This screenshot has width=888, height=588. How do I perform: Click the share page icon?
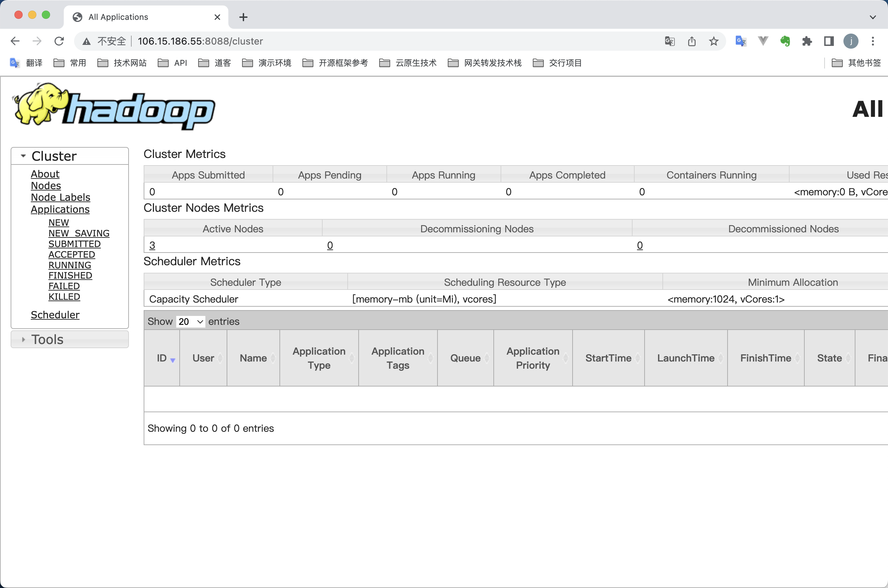[692, 41]
